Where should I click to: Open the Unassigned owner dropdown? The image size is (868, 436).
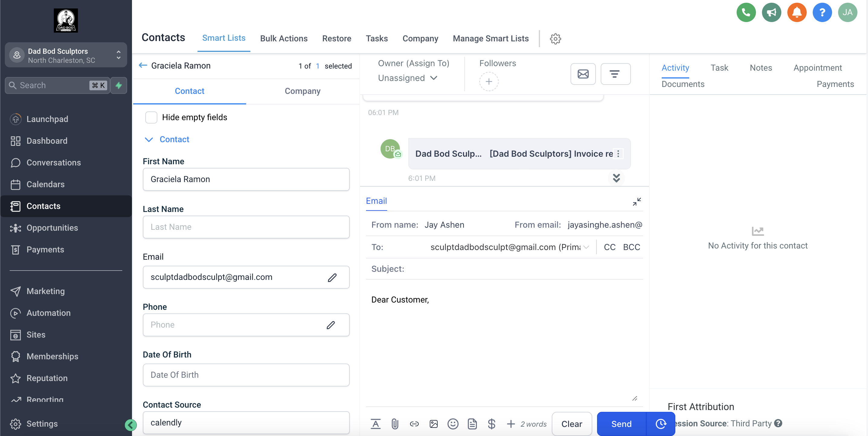pos(408,78)
